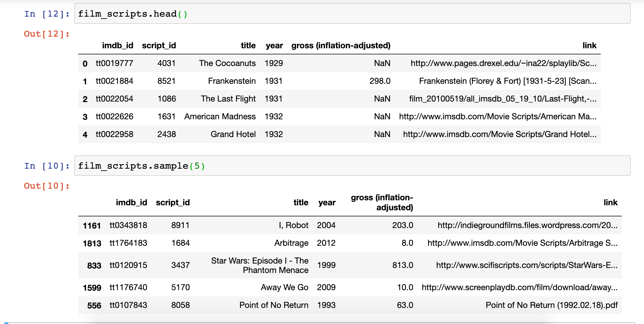This screenshot has height=324, width=644.
Task: Click script_id header in first table
Action: (159, 45)
